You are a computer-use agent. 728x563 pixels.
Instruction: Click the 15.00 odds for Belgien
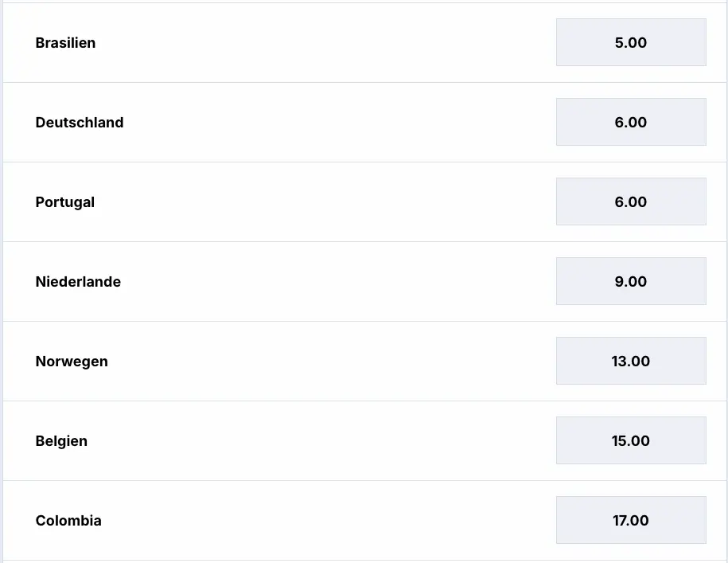(630, 440)
